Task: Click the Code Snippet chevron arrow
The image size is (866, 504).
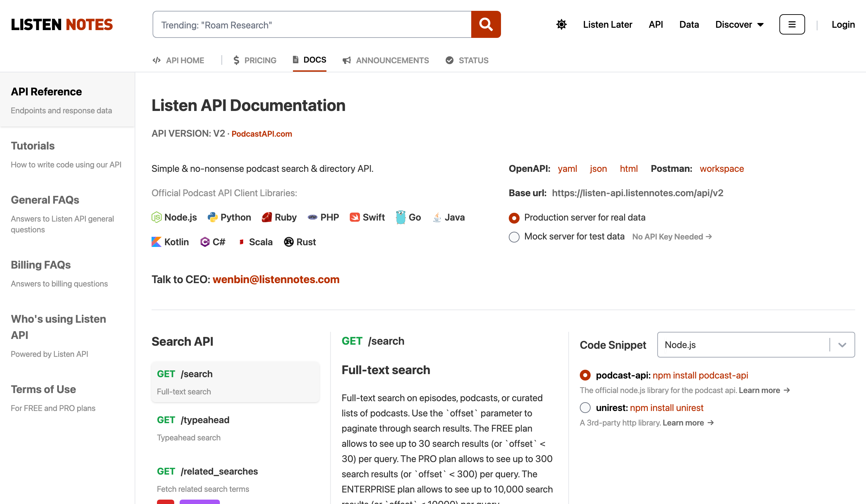Action: (x=842, y=345)
